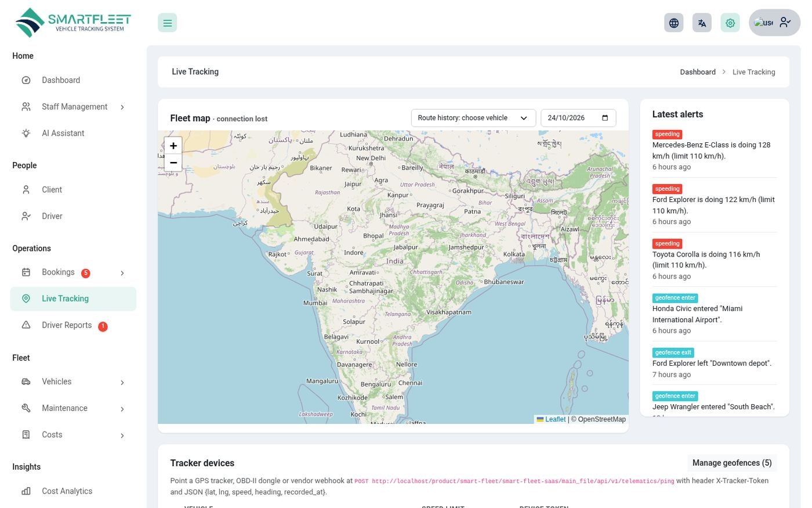Open Client page in sidebar

pyautogui.click(x=73, y=190)
